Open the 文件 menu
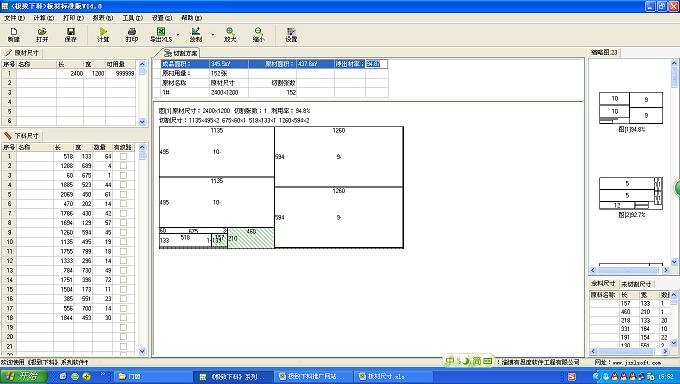 coord(14,18)
